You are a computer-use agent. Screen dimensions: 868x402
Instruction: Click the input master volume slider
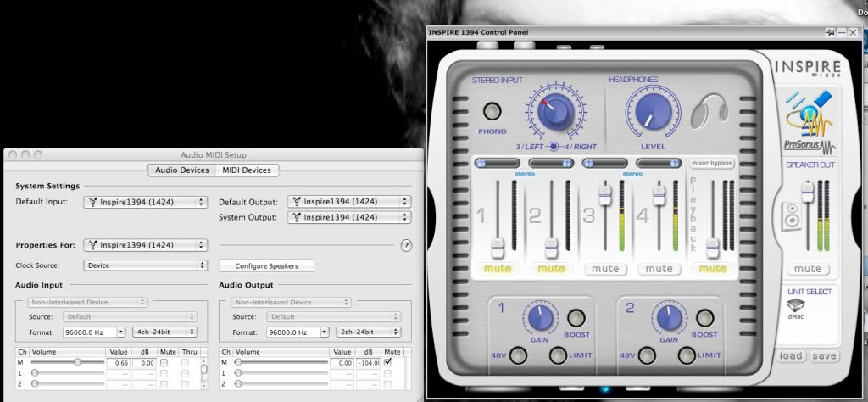tap(67, 362)
